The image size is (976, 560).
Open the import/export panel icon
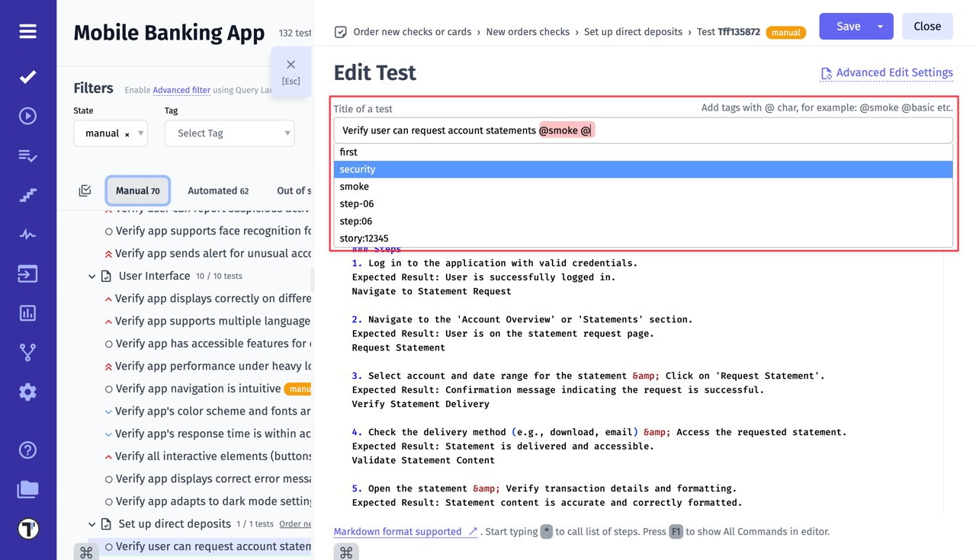pyautogui.click(x=27, y=274)
